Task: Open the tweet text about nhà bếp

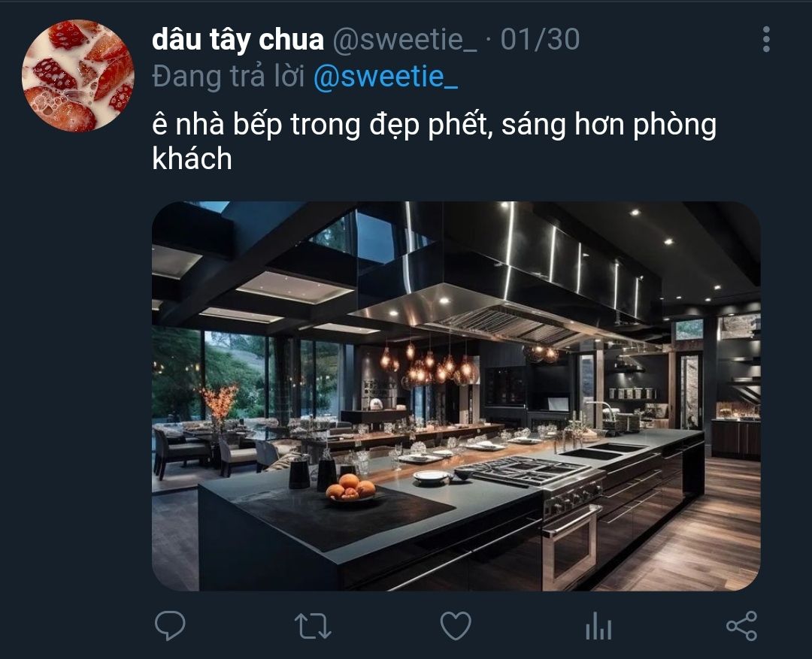Action: 434,141
